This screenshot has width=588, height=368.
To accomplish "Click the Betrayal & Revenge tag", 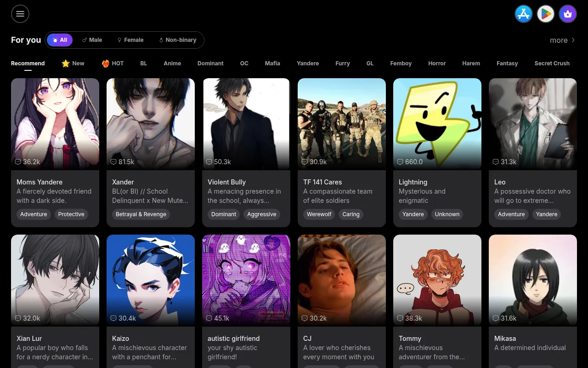I will point(141,214).
